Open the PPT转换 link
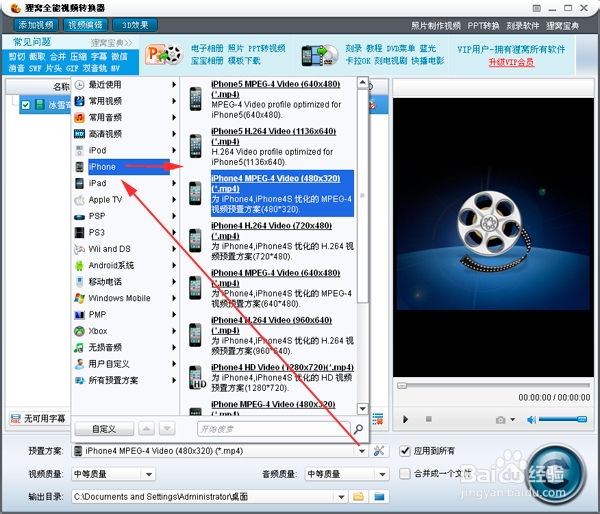Screen dimensions: 600x514 (483, 26)
